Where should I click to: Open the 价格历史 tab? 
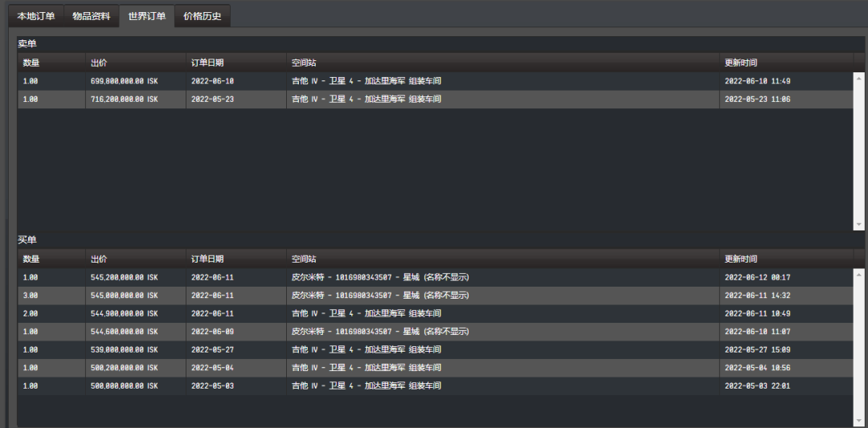pos(202,16)
